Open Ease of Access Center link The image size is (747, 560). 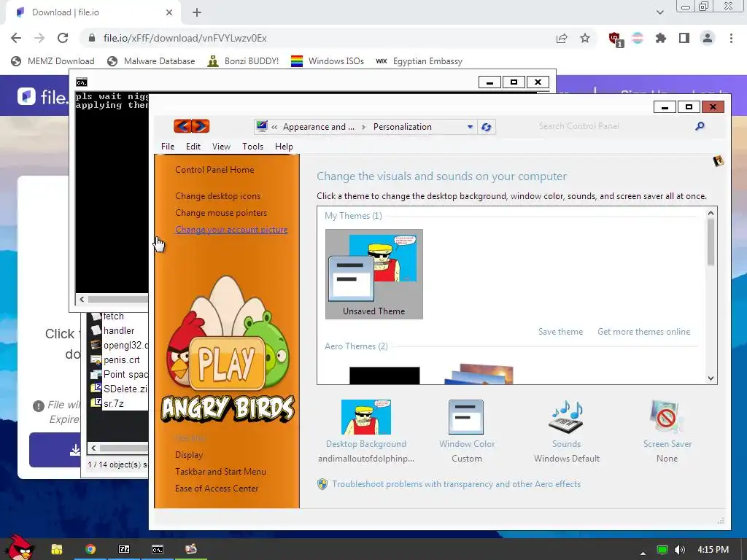216,488
